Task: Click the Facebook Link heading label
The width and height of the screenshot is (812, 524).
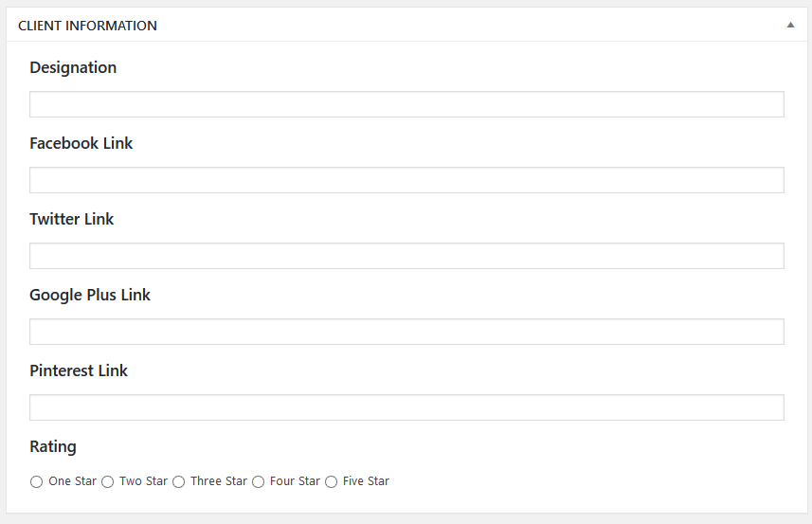Action: point(81,143)
